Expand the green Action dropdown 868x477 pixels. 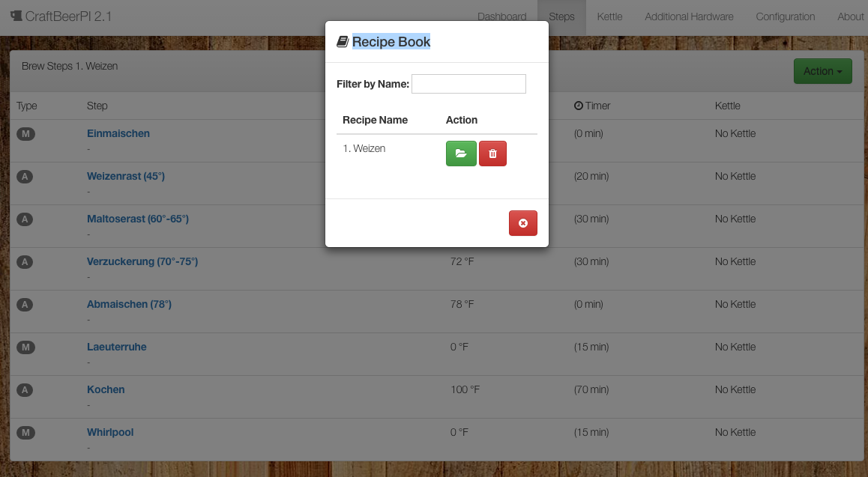[x=822, y=71]
